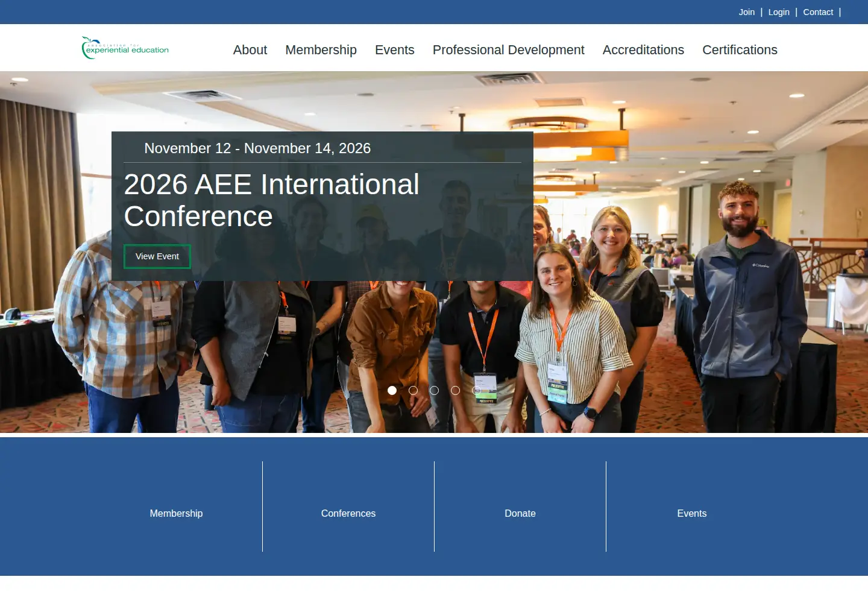This screenshot has height=603, width=868.
Task: Open the Conferences tile in blue section
Action: tap(348, 513)
